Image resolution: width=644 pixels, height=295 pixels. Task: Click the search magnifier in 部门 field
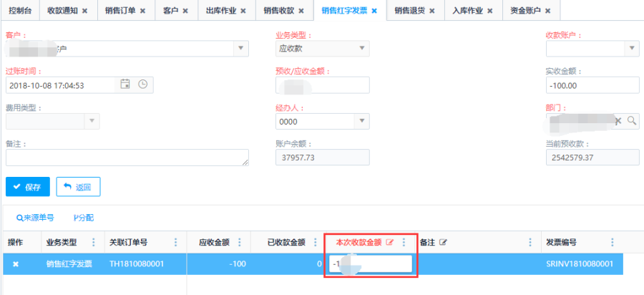point(632,121)
